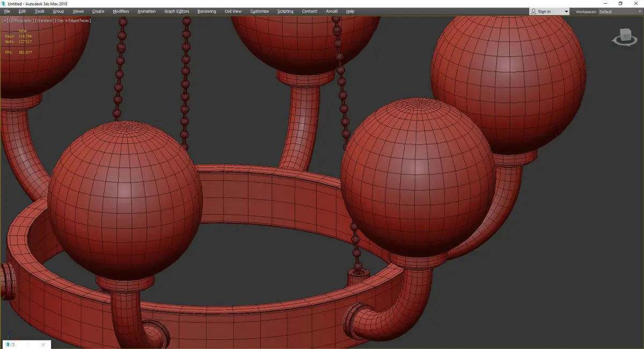Click the viewport [+] general label menu
644x349 pixels.
pos(4,20)
